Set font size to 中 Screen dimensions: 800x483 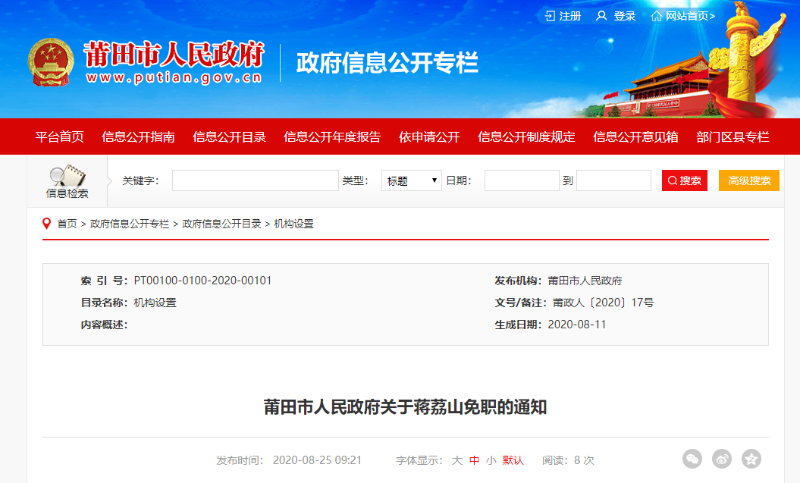tap(474, 461)
